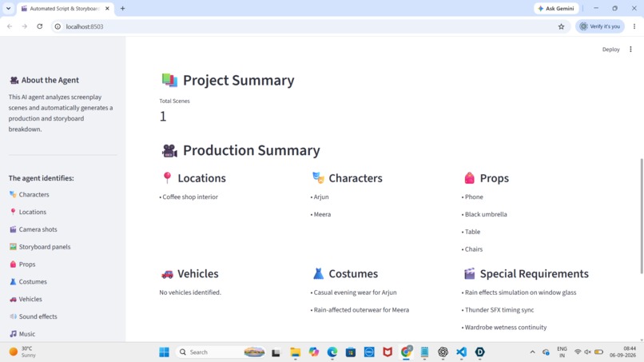
Task: Click Thunder SFX timing sync item
Action: pyautogui.click(x=498, y=310)
